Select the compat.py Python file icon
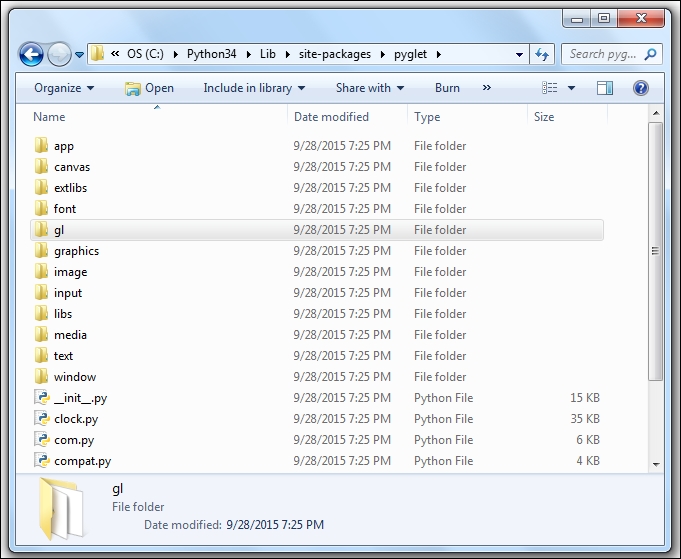The width and height of the screenshot is (681, 559). [x=42, y=460]
